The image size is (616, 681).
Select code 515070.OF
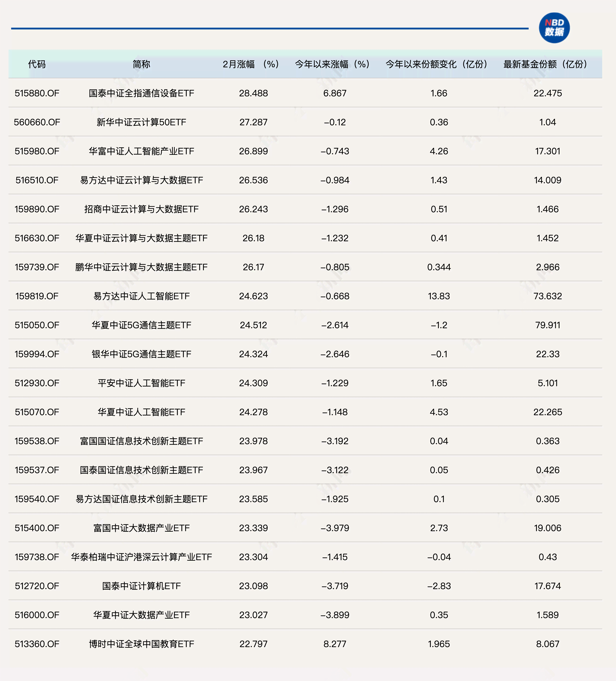[37, 412]
